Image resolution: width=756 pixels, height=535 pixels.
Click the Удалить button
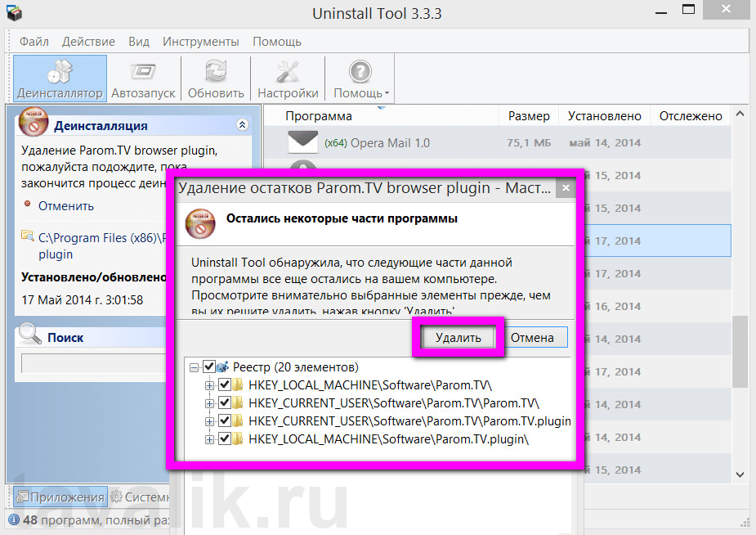[x=458, y=337]
